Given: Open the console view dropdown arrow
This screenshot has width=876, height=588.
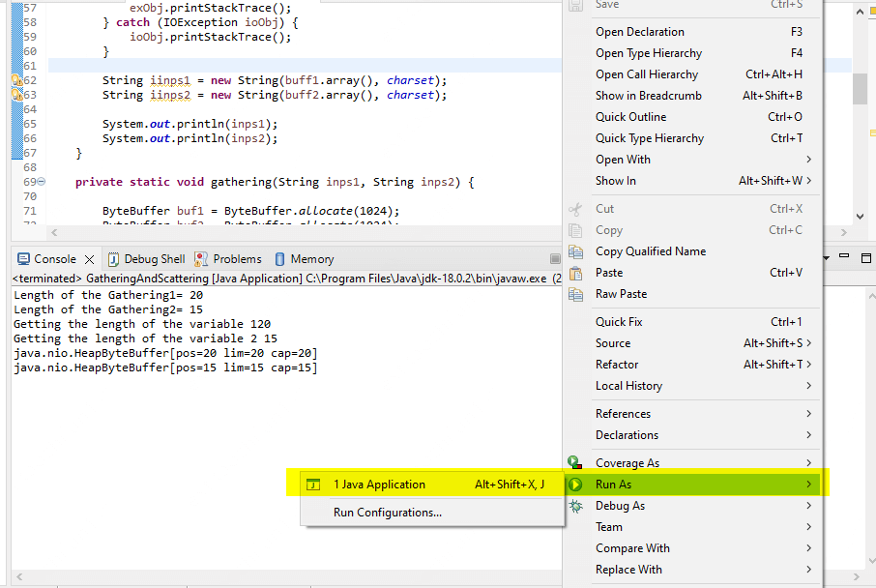Looking at the screenshot, I should tap(827, 258).
